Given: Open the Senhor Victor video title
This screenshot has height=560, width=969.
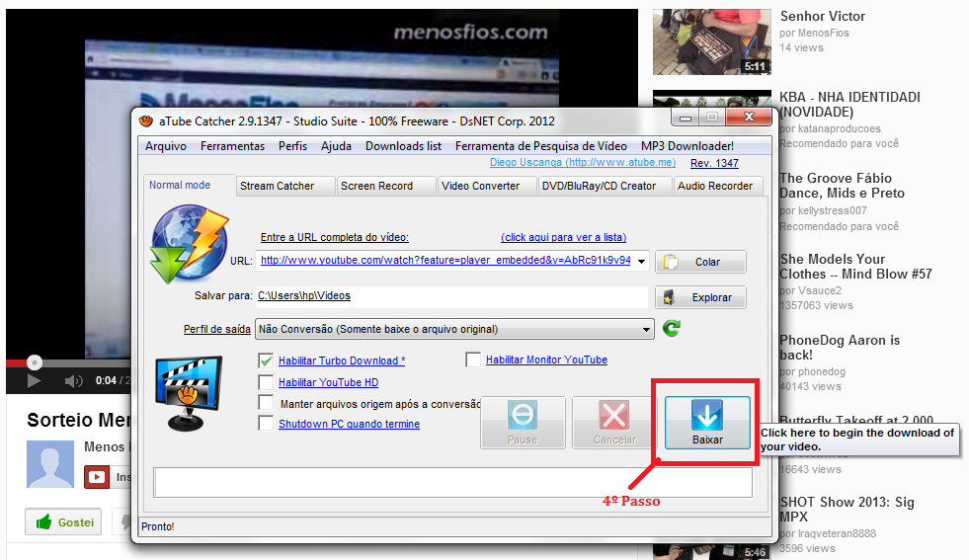Looking at the screenshot, I should click(x=823, y=16).
